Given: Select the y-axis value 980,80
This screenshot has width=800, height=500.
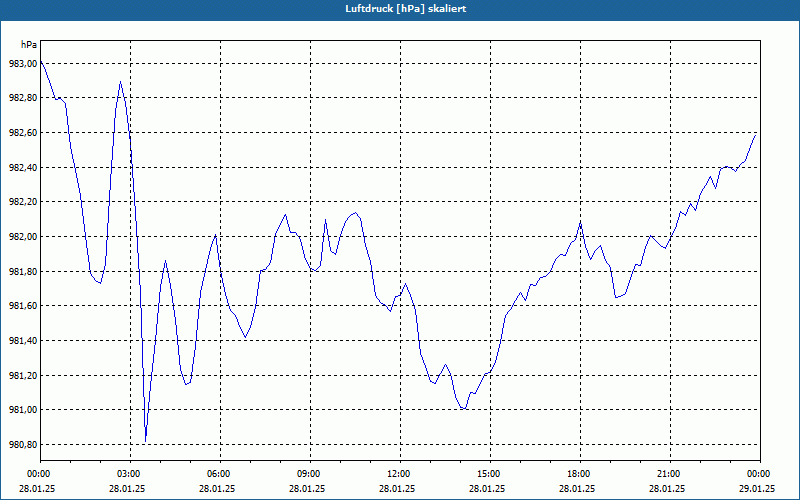Looking at the screenshot, I should click(x=22, y=445).
